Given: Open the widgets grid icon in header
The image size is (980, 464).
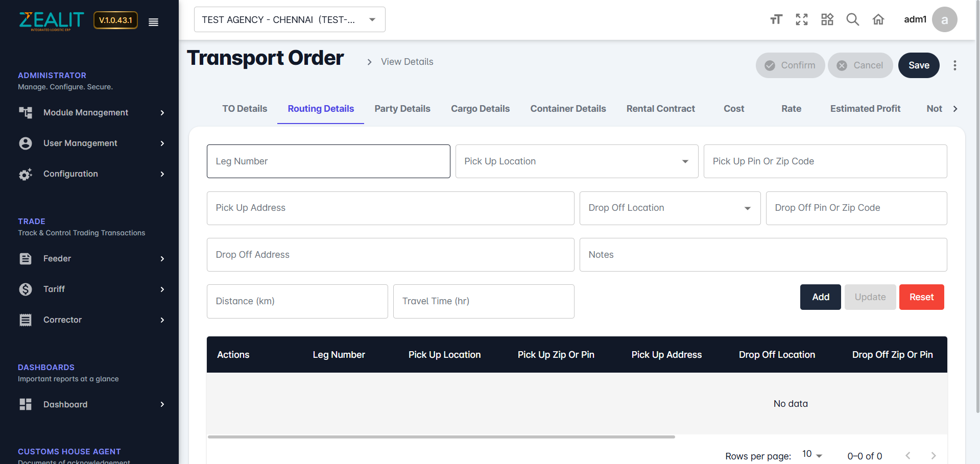Looking at the screenshot, I should (x=827, y=19).
